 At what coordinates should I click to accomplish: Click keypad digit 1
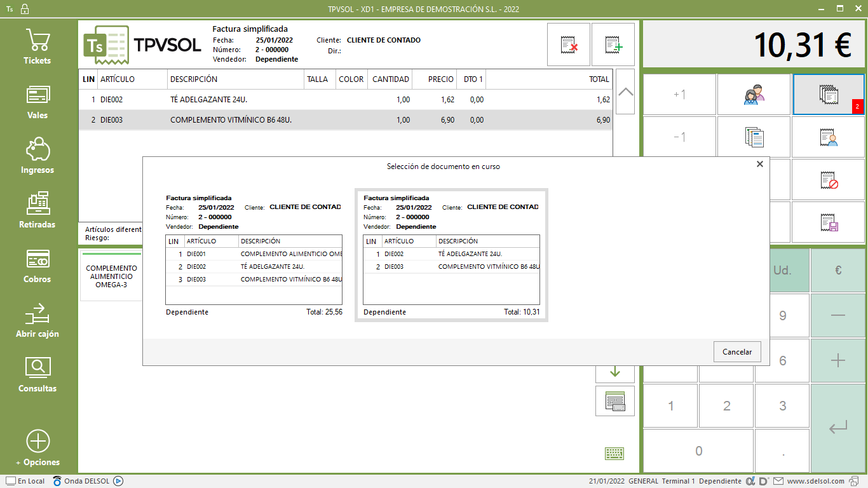(x=671, y=405)
